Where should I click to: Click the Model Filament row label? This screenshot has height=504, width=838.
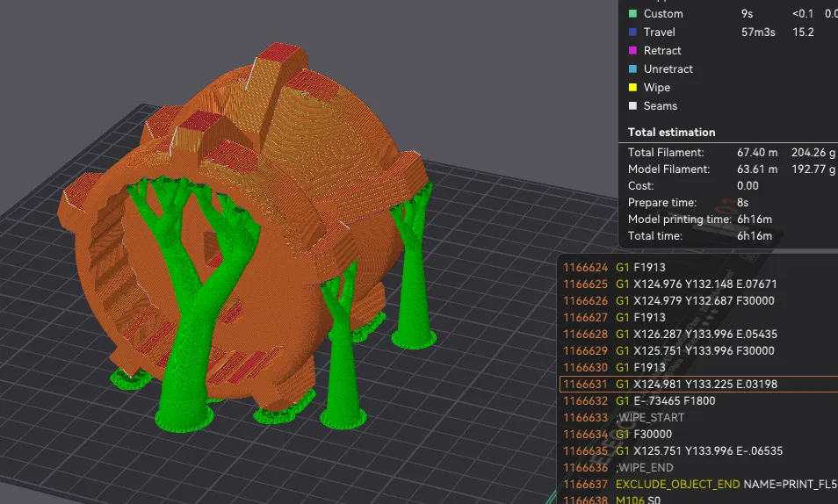click(668, 169)
